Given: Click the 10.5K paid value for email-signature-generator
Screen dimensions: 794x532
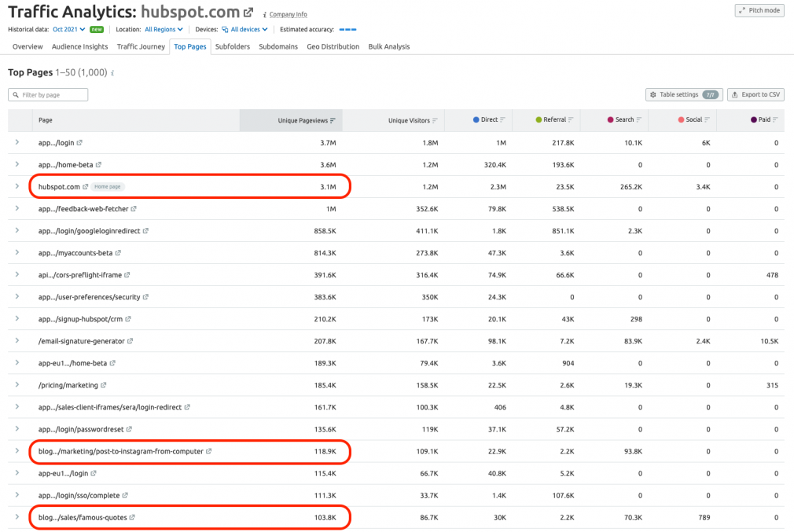Looking at the screenshot, I should (769, 341).
